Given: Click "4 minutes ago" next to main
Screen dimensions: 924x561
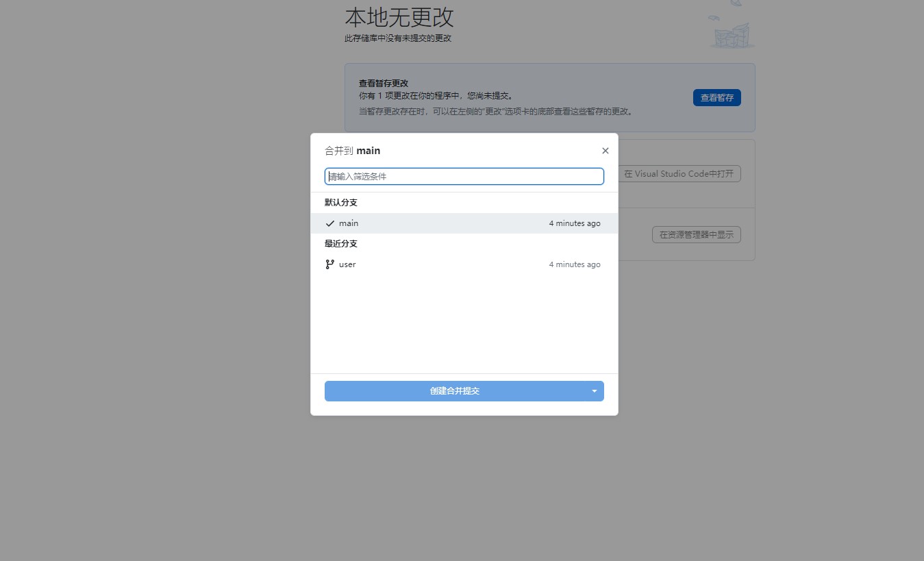Looking at the screenshot, I should click(x=575, y=223).
